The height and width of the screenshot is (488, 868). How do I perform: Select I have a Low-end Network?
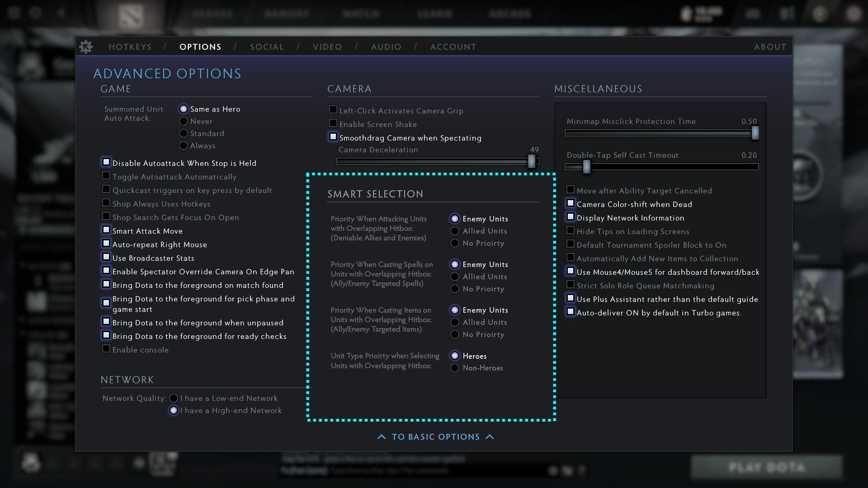[x=174, y=398]
